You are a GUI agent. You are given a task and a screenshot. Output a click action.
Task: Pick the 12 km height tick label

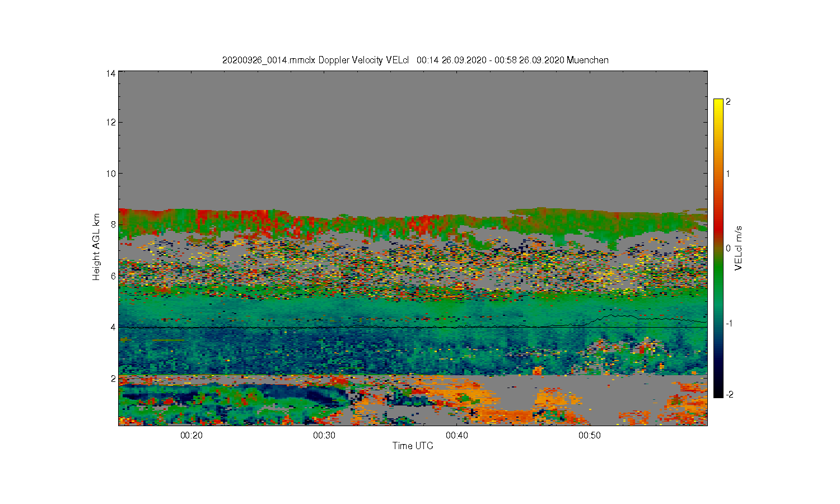tap(111, 122)
